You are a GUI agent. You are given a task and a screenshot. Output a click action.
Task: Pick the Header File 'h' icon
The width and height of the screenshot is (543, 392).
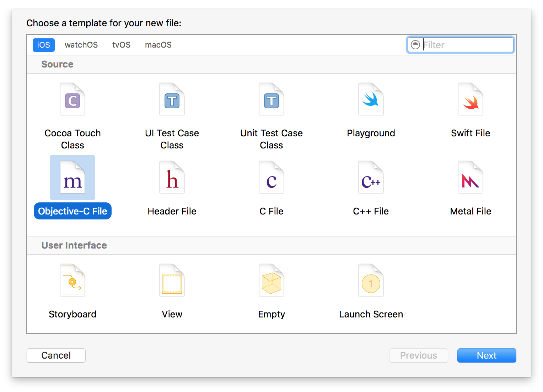(x=172, y=177)
